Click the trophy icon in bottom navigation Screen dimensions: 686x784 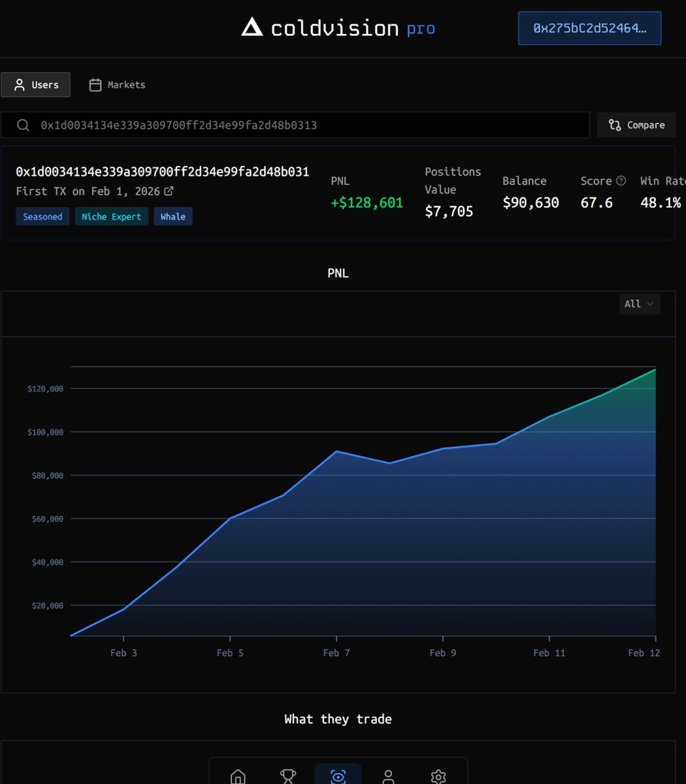[x=288, y=777]
